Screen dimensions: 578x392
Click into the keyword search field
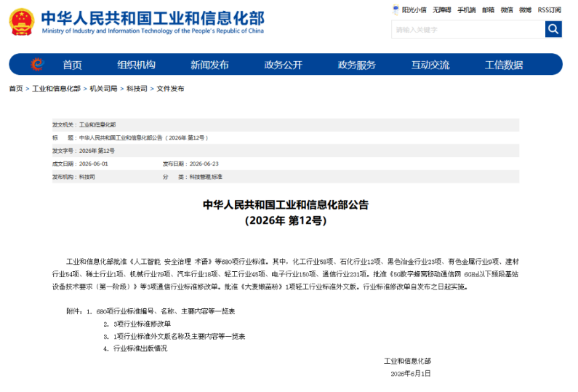coord(468,30)
